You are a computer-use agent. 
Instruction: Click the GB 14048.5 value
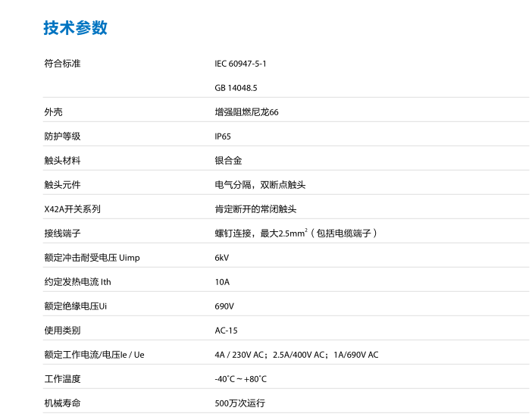click(236, 88)
